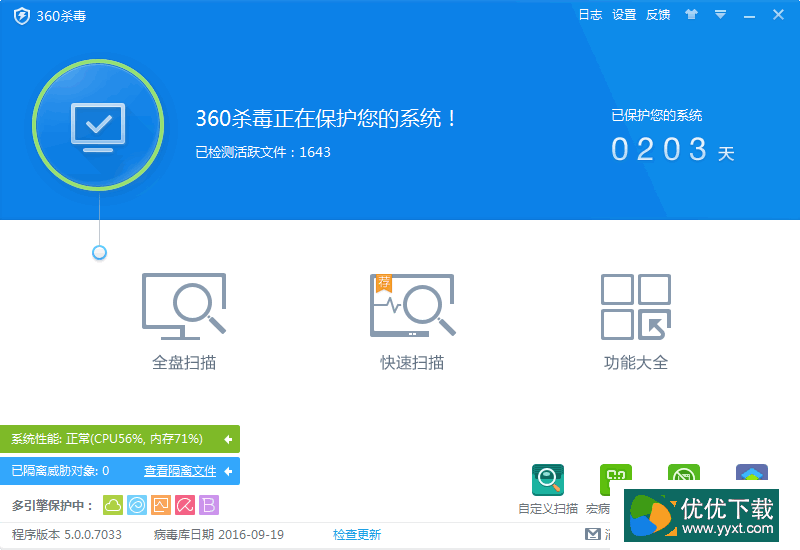
Task: Click the blue swirl engine icon
Action: (x=137, y=505)
